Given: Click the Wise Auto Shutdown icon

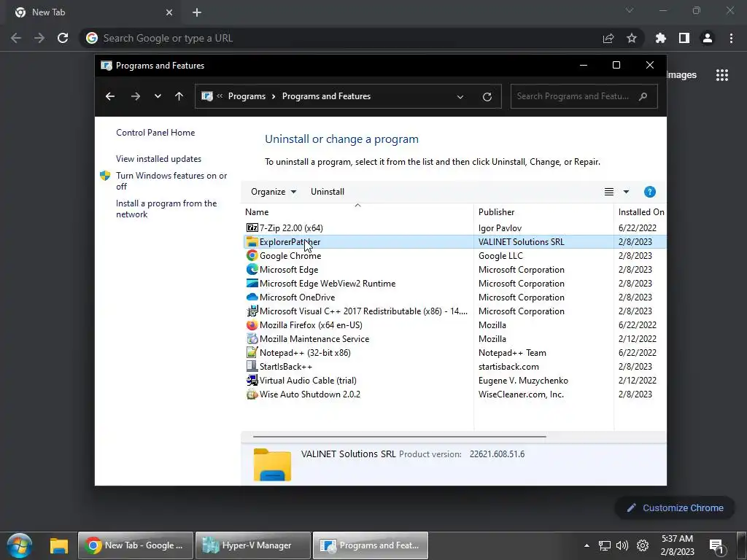Looking at the screenshot, I should [252, 394].
